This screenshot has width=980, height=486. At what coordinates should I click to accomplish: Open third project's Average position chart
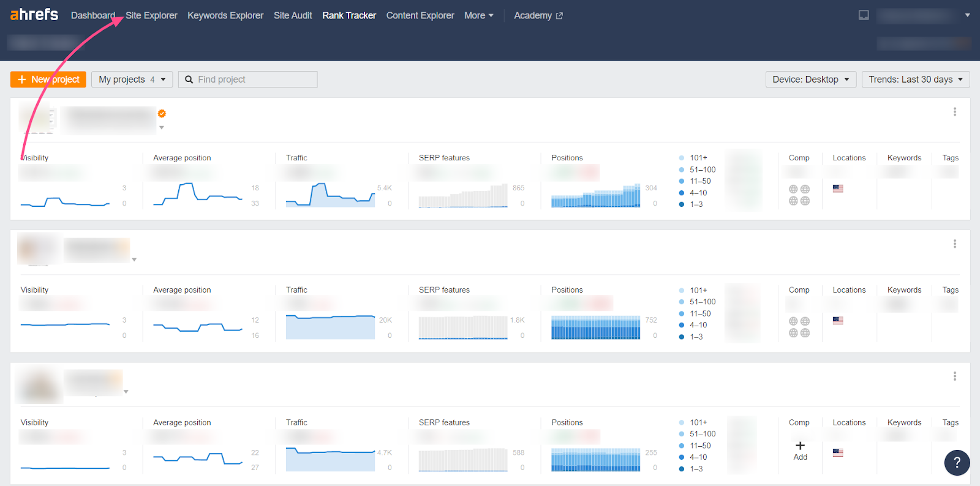198,459
